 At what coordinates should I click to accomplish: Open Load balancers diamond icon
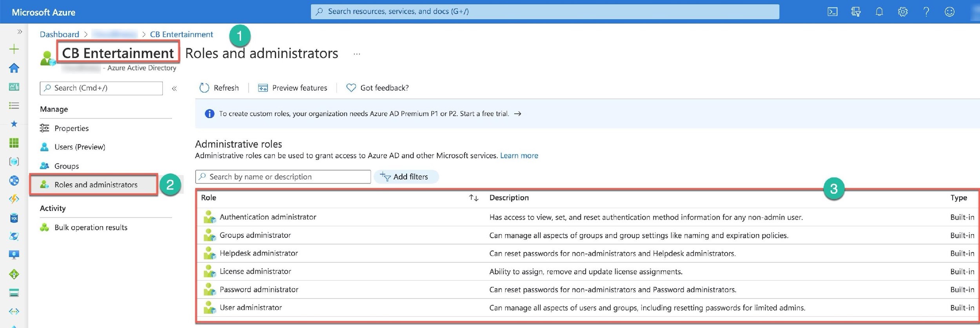pyautogui.click(x=14, y=274)
